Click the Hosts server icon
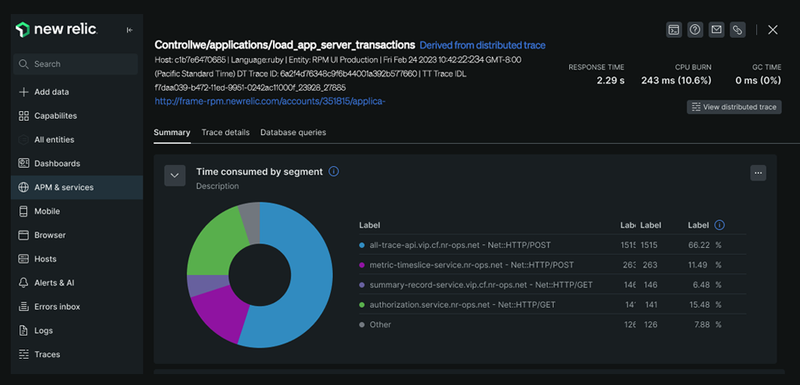The width and height of the screenshot is (800, 385). click(x=23, y=259)
